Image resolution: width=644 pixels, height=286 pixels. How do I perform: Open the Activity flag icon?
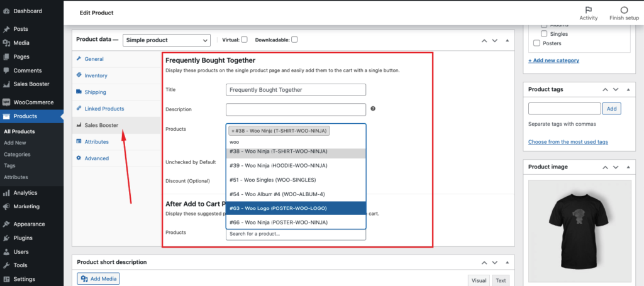(589, 10)
